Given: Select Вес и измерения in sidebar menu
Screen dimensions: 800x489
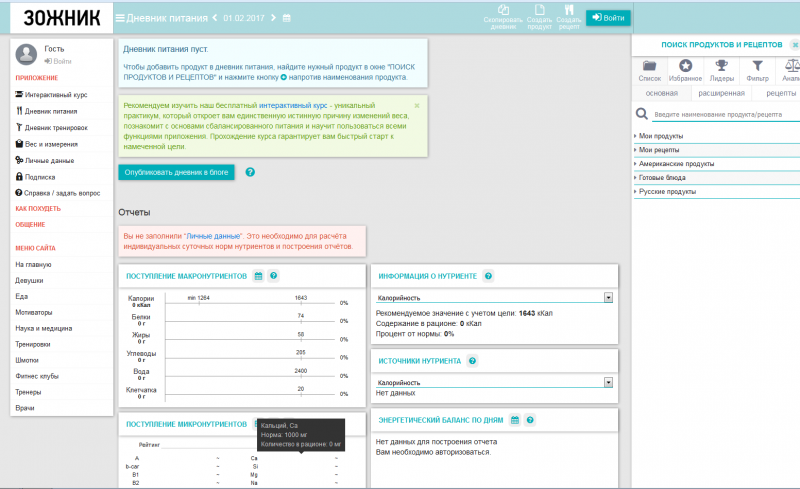Looking at the screenshot, I should click(50, 143).
